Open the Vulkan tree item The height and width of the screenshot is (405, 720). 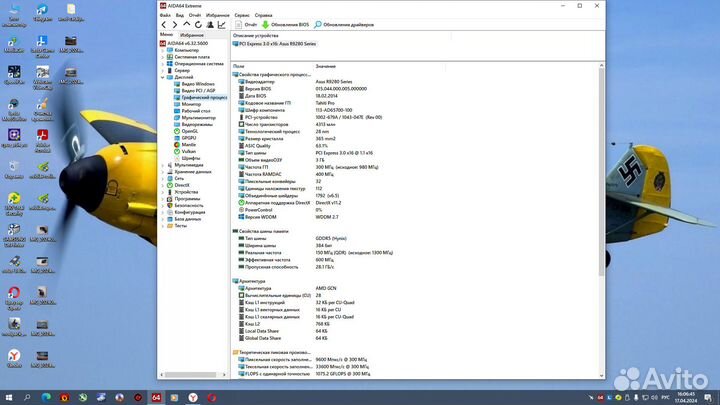[x=185, y=151]
